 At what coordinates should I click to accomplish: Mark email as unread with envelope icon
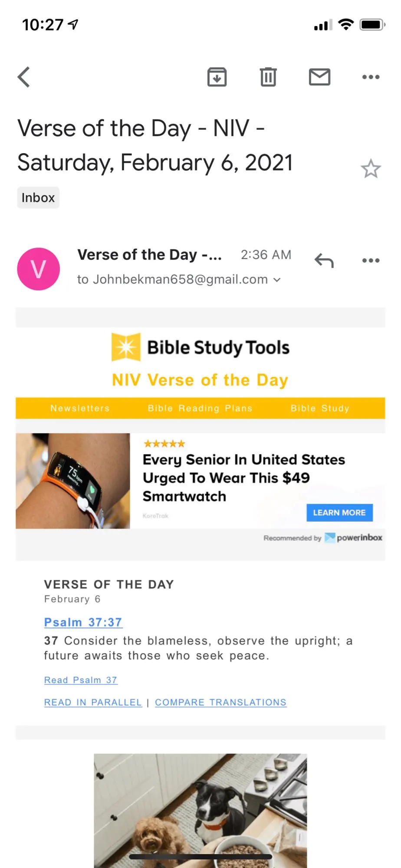point(319,77)
